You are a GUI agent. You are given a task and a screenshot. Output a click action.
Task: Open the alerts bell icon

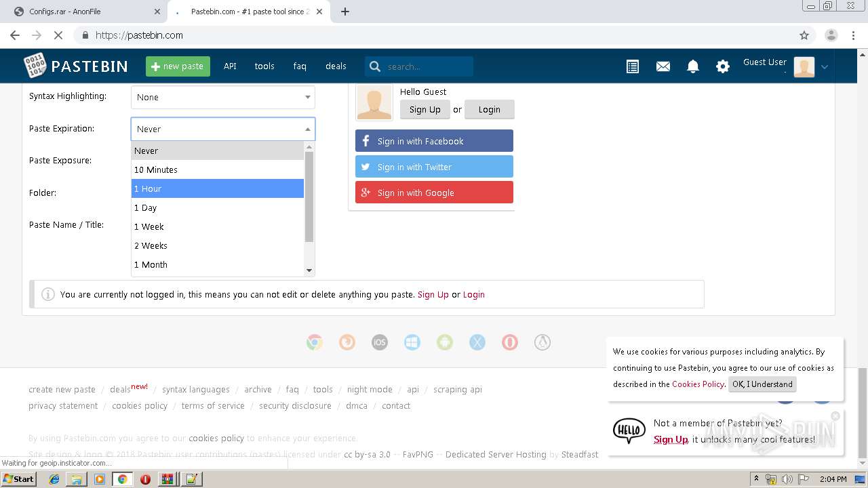click(x=693, y=66)
